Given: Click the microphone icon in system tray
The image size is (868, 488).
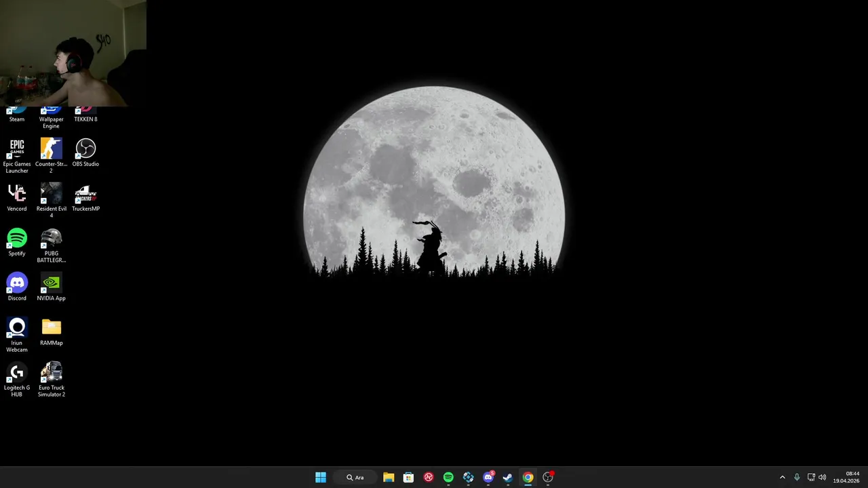Looking at the screenshot, I should pos(797,477).
